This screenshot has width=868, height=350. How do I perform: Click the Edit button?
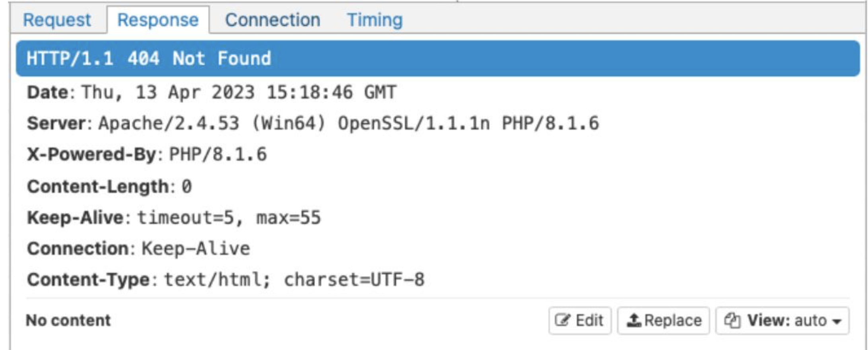(580, 321)
